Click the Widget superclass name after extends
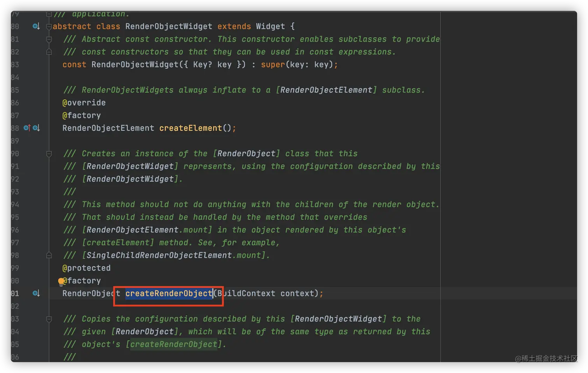 (x=271, y=26)
